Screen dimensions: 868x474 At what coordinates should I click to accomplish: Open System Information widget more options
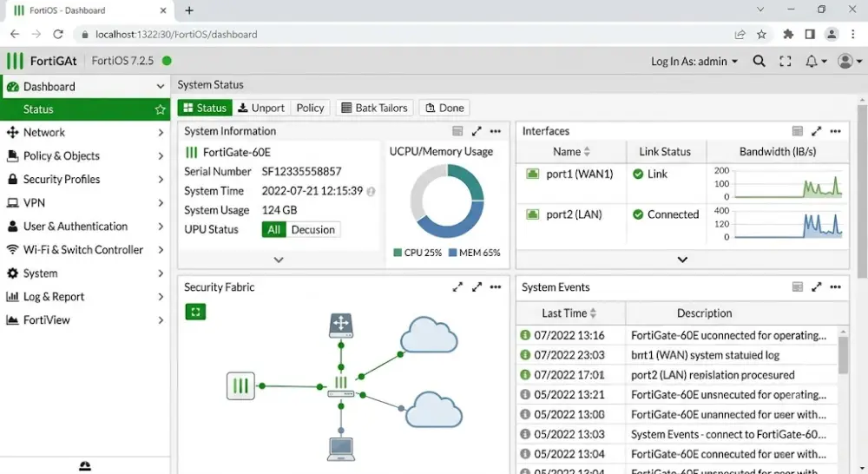click(496, 131)
